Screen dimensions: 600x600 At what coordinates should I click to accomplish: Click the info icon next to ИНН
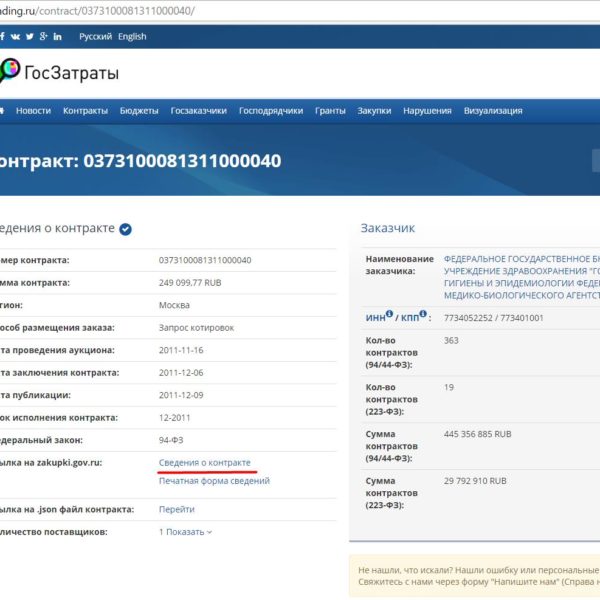[390, 314]
